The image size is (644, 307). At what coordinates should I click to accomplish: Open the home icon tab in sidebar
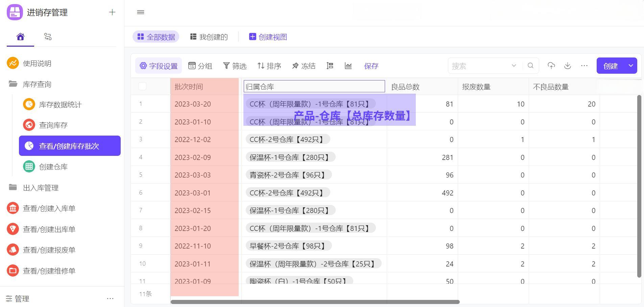[20, 37]
